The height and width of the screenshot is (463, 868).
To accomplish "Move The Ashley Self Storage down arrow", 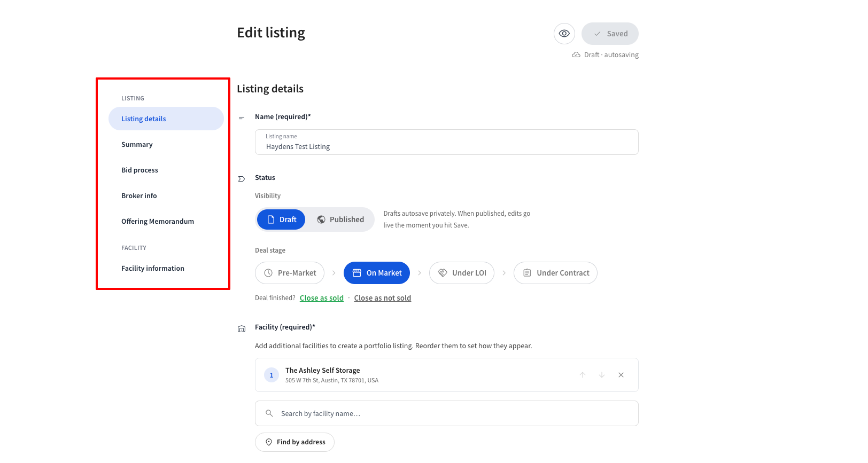I will pos(602,375).
